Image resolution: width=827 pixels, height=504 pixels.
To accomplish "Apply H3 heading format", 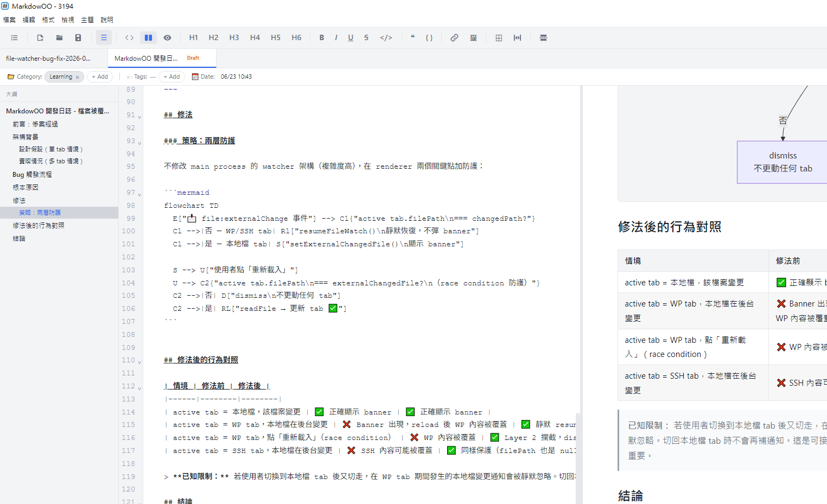I will click(x=234, y=38).
